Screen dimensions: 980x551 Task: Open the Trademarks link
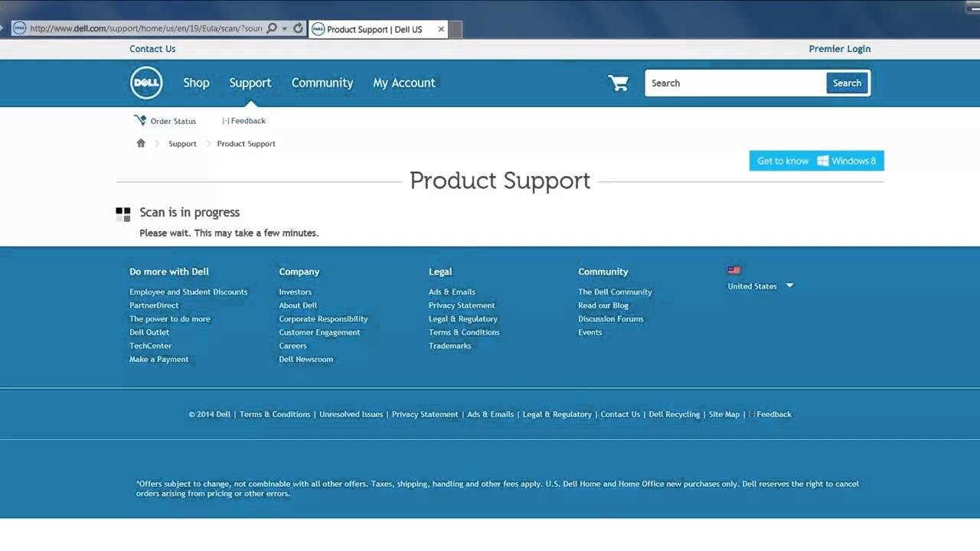(449, 346)
